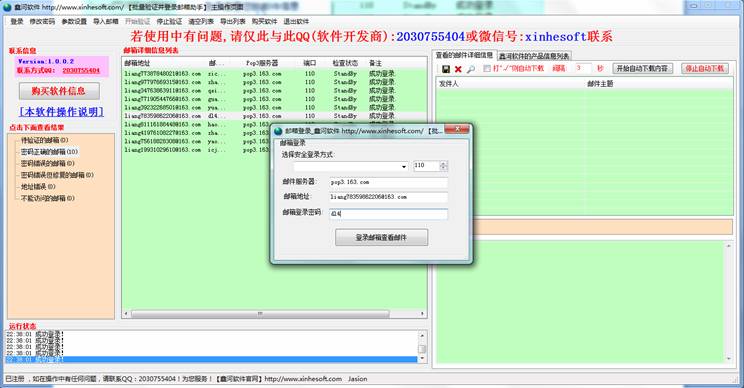Click the right arrow of mailbox list scrollbar
The image size is (744, 388).
422,314
